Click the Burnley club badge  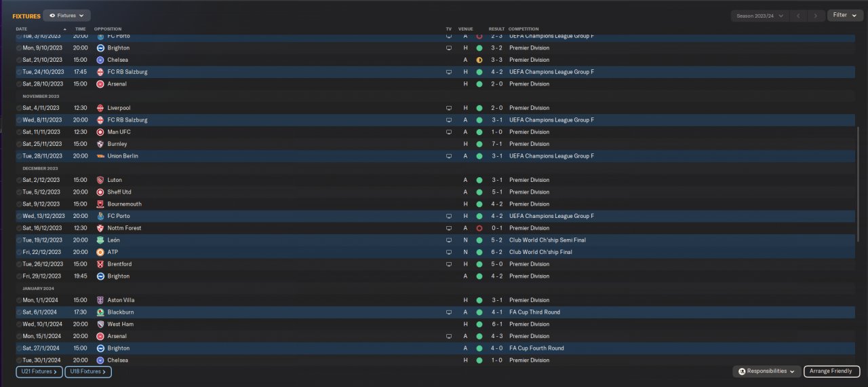[100, 144]
